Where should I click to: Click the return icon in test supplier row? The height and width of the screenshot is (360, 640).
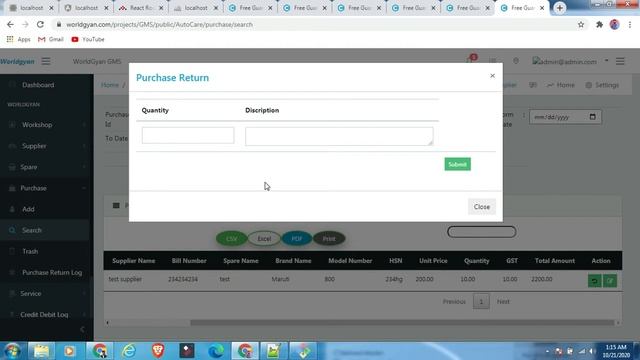point(594,281)
